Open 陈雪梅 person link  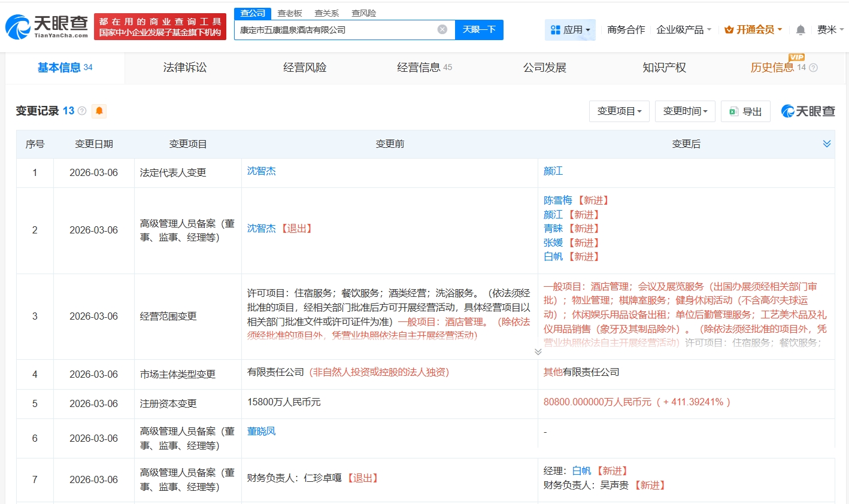(x=557, y=201)
